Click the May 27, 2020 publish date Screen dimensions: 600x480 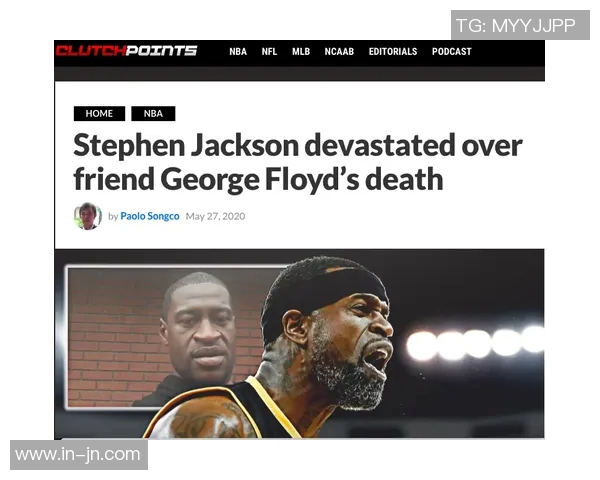[215, 216]
